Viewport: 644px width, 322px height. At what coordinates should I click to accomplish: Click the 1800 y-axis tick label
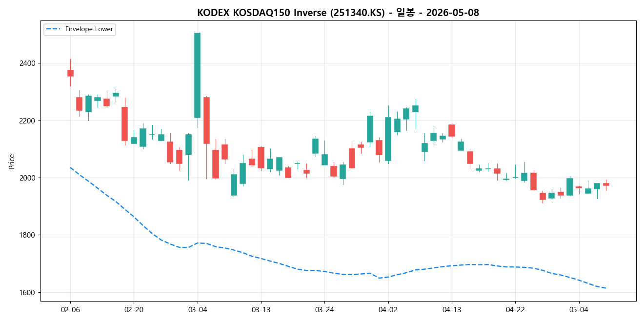(27, 235)
